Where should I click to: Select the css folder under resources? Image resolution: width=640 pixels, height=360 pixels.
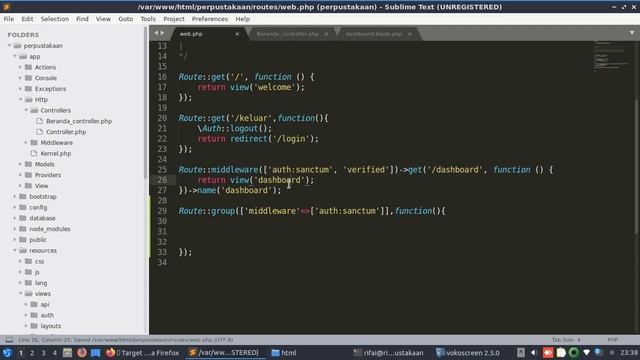click(39, 261)
